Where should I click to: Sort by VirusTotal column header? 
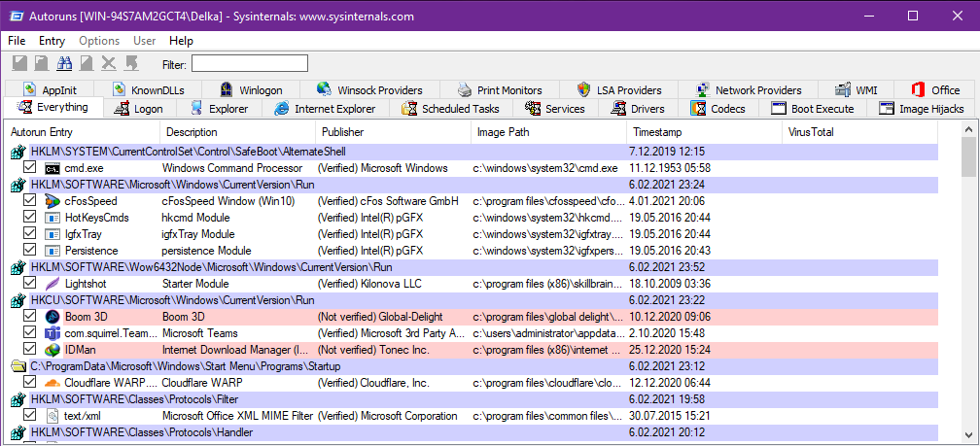860,132
